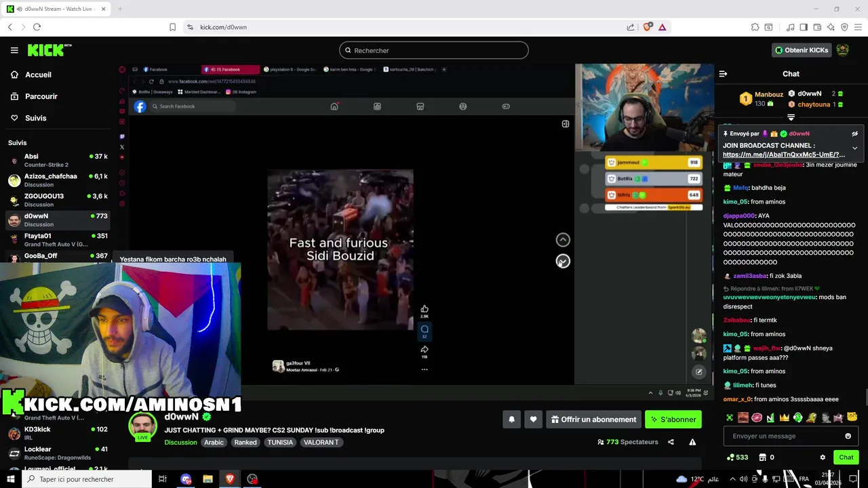868x488 pixels.
Task: Open Brave browser taskbar icon
Action: coord(230,479)
